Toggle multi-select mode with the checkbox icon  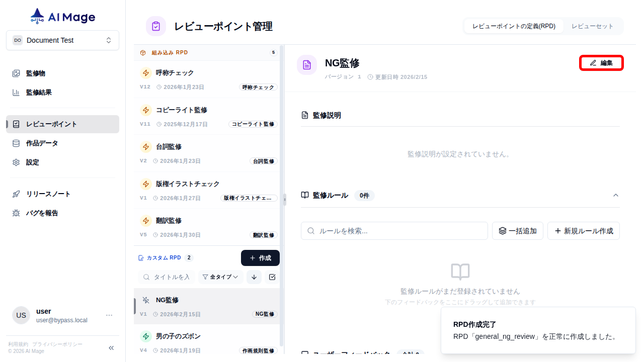272,277
